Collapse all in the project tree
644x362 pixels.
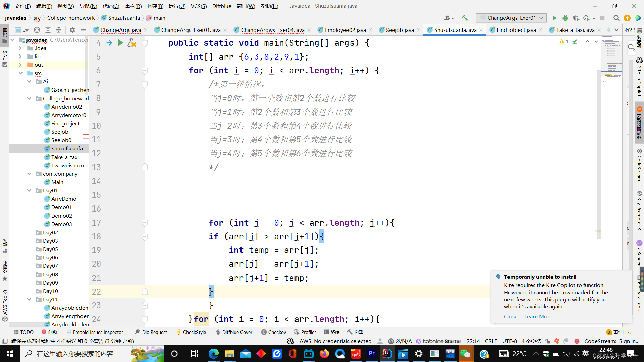coord(59,30)
